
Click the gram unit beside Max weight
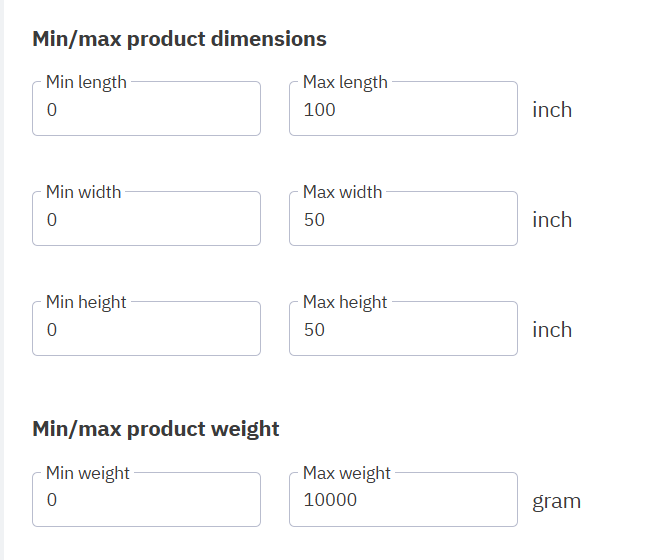coord(556,501)
